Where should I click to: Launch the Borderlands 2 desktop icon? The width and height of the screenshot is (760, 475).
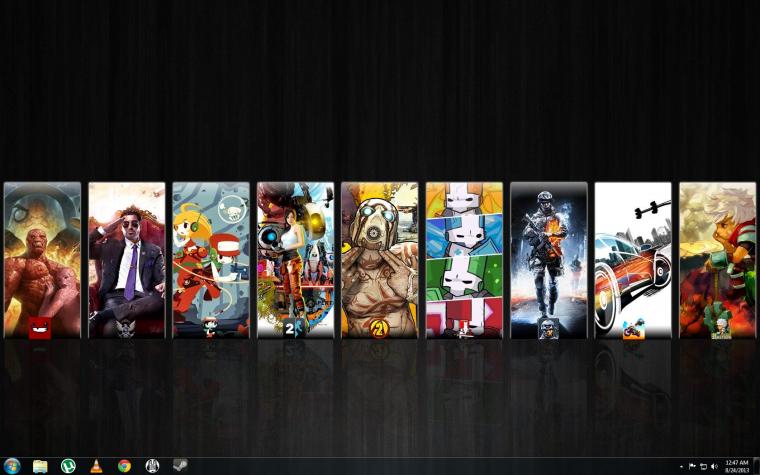[x=379, y=329]
